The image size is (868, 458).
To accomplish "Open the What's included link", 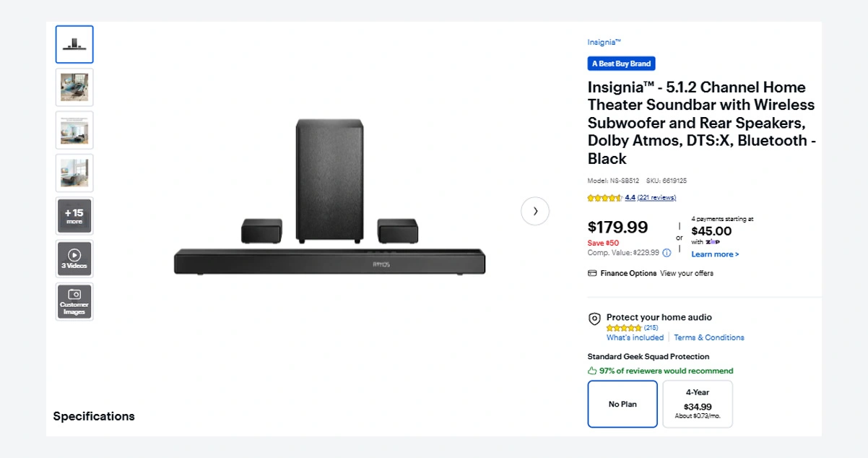I will pos(635,337).
